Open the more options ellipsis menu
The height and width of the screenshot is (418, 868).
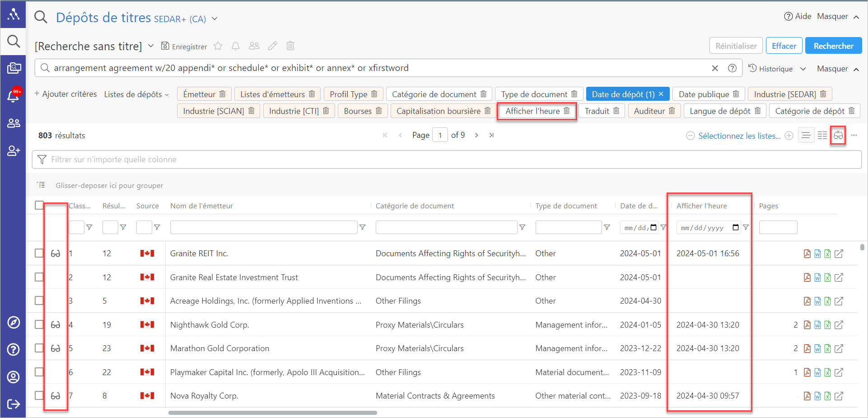pyautogui.click(x=854, y=135)
